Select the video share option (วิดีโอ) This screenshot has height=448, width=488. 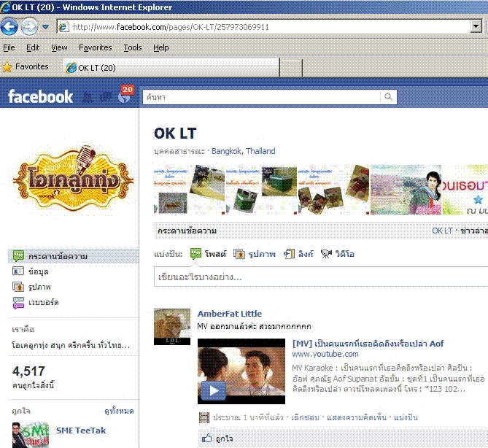click(326, 254)
